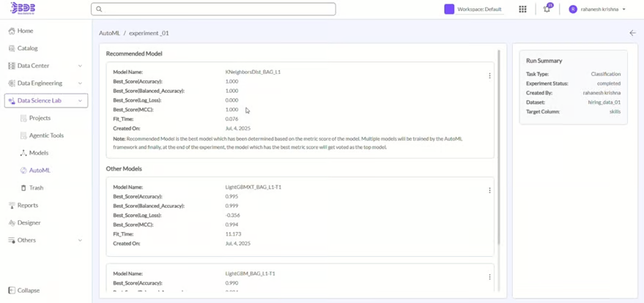Image resolution: width=644 pixels, height=303 pixels.
Task: Expand the Data Engineering menu
Action: [80, 83]
